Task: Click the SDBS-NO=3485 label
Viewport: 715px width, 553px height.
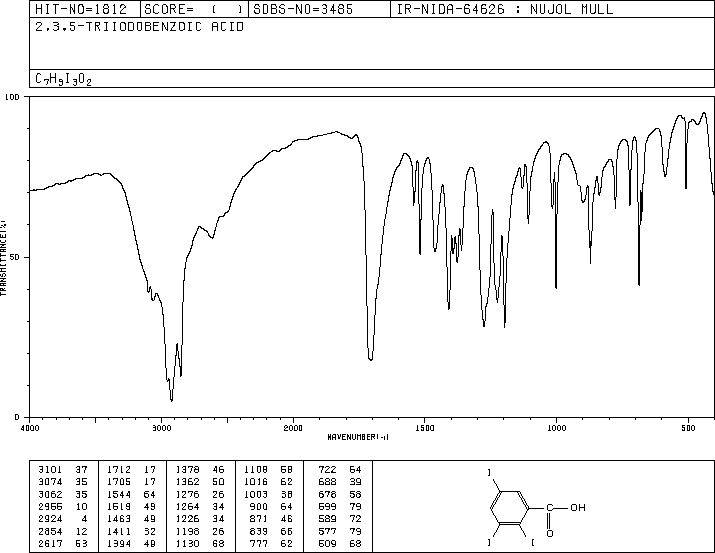Action: (x=303, y=9)
